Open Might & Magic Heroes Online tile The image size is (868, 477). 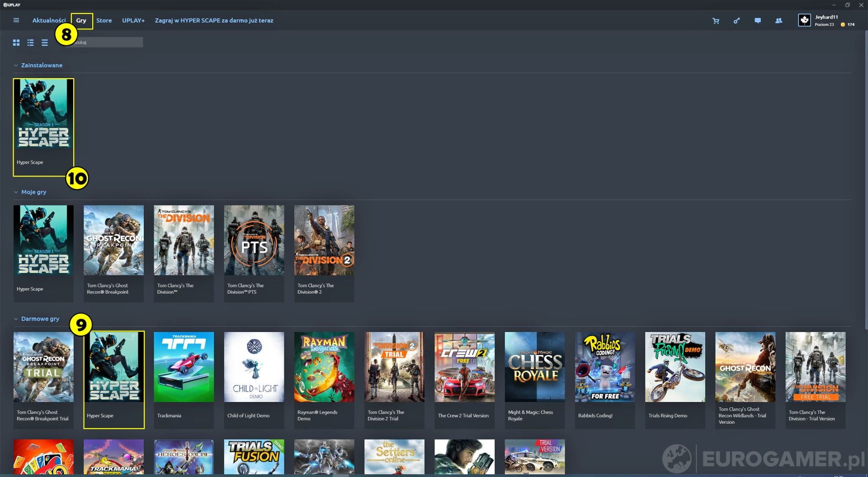pos(184,457)
